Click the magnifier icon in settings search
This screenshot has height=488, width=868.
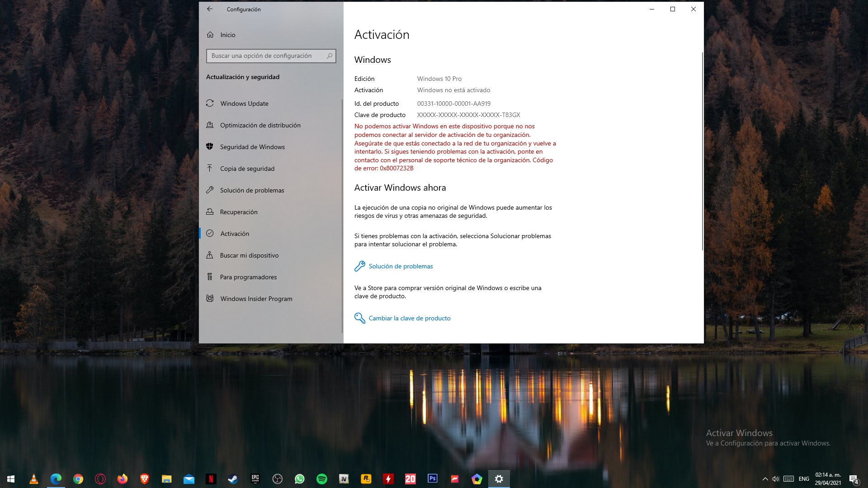coord(330,56)
